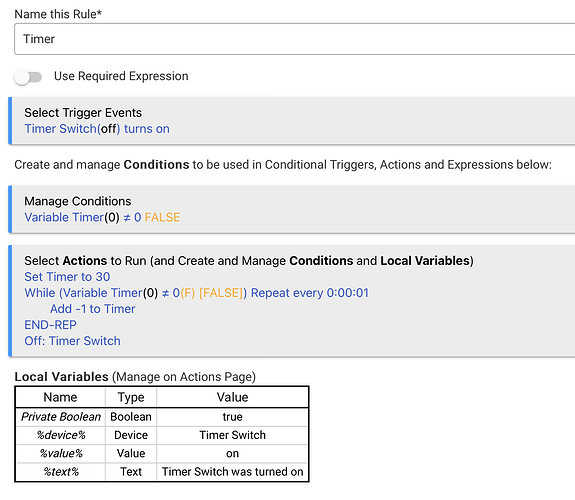Click the %device% variable name cell
This screenshot has height=500, width=575.
[x=61, y=435]
